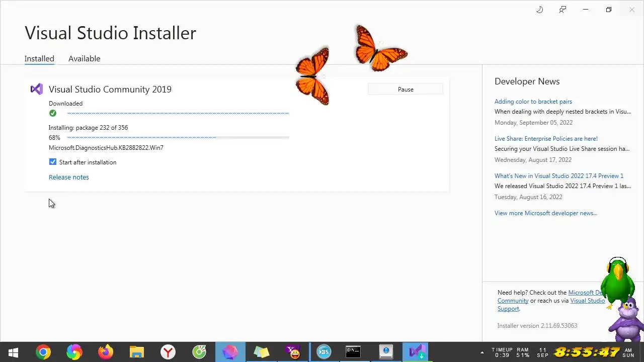Click the Downloaded progress bar
644x362 pixels.
178,113
